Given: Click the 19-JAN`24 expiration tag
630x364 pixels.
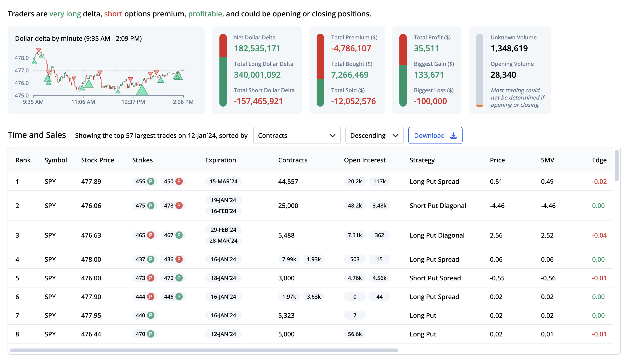Looking at the screenshot, I should pyautogui.click(x=224, y=200).
